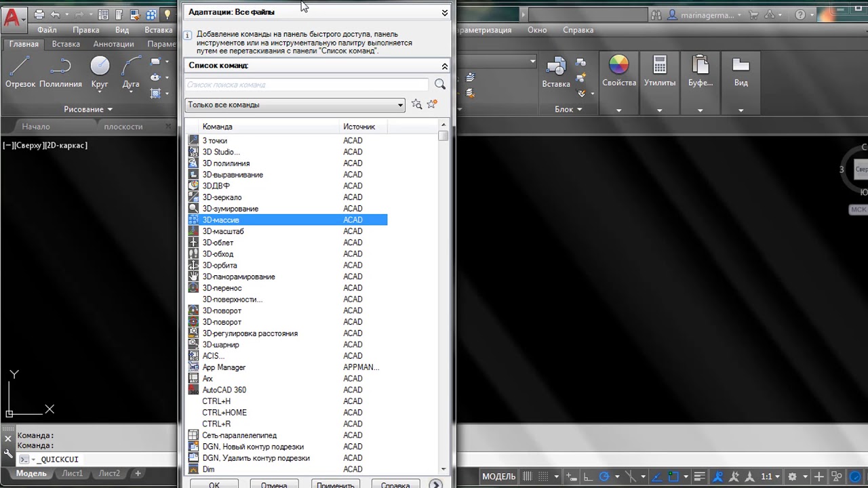
Task: Select the Дуга arc tool
Action: [131, 72]
